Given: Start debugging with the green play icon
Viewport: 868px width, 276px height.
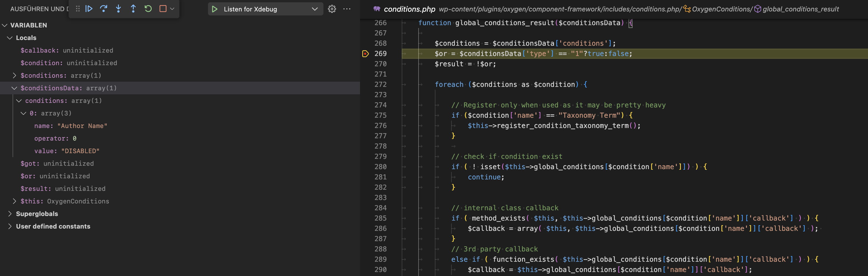Looking at the screenshot, I should pyautogui.click(x=215, y=9).
